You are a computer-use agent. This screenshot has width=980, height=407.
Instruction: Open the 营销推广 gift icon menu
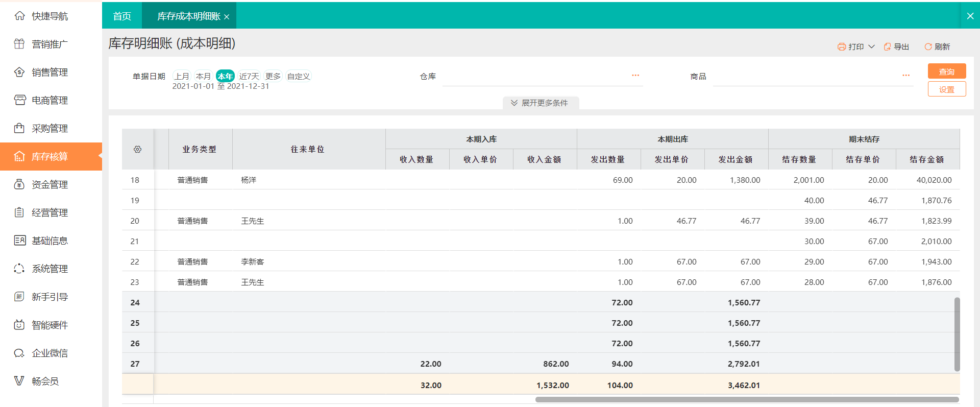coord(19,44)
